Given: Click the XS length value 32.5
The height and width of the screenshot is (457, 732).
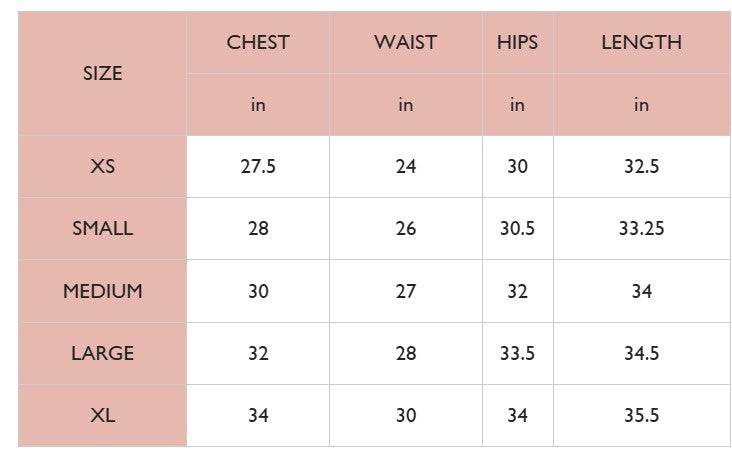Looking at the screenshot, I should (x=641, y=166).
